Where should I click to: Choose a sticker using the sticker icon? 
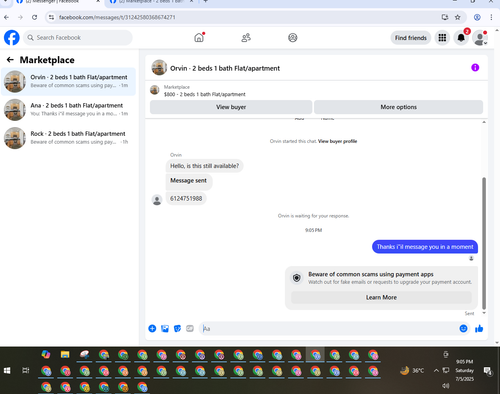(x=177, y=329)
